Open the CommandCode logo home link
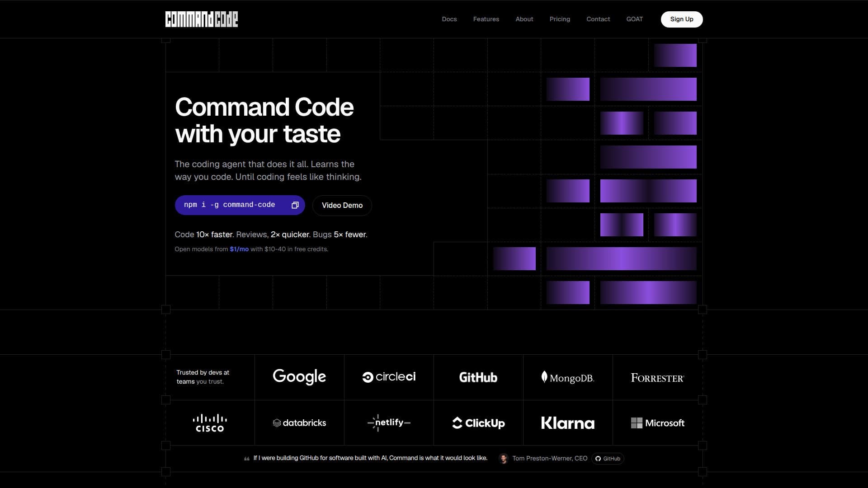The image size is (868, 488). tap(201, 19)
